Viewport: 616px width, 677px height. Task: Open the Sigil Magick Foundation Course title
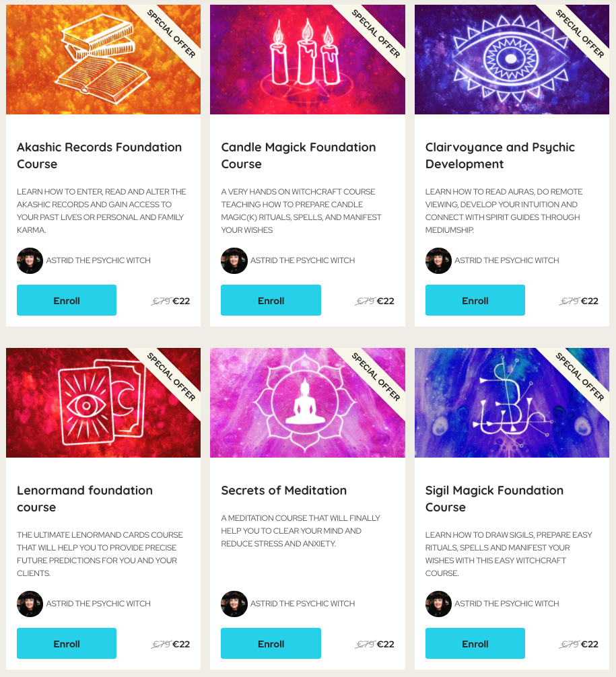[494, 499]
